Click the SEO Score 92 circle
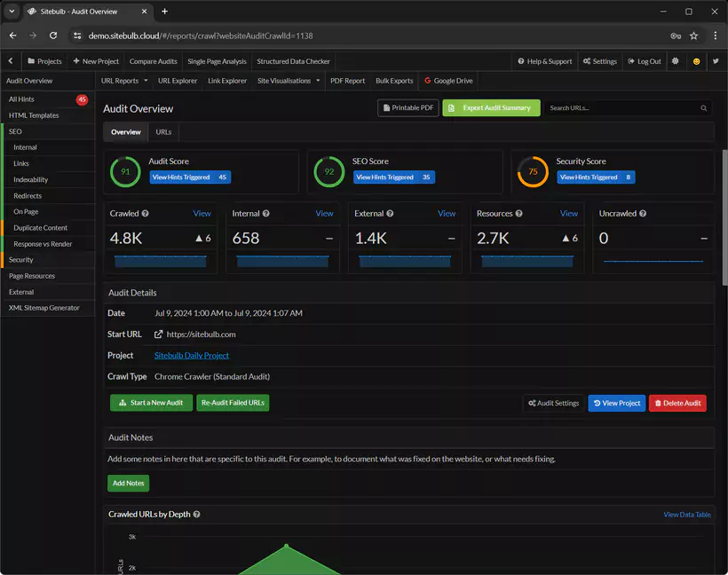Screen dimensions: 728x575 pyautogui.click(x=329, y=172)
